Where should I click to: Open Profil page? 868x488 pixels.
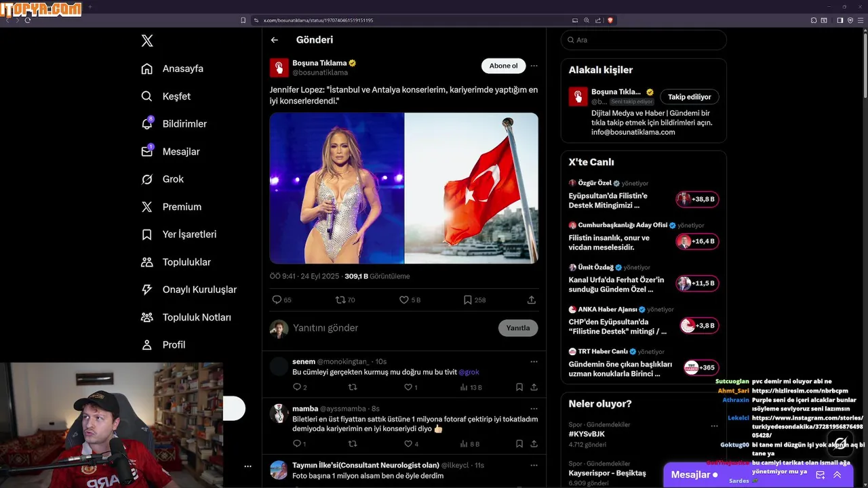(163, 345)
